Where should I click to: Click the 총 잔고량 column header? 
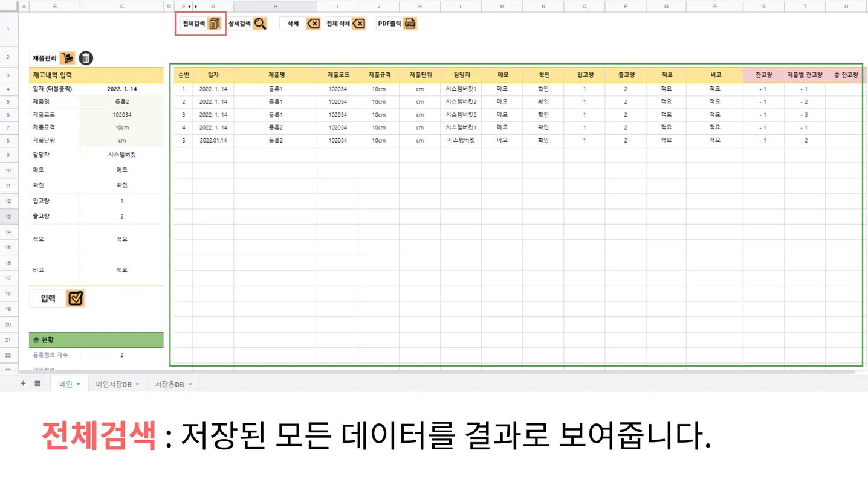click(x=846, y=75)
